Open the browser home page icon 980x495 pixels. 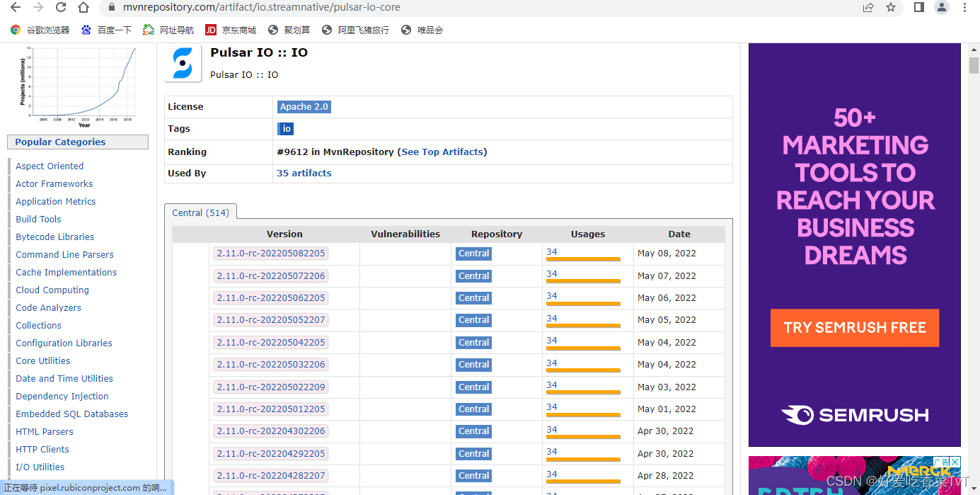coord(83,7)
